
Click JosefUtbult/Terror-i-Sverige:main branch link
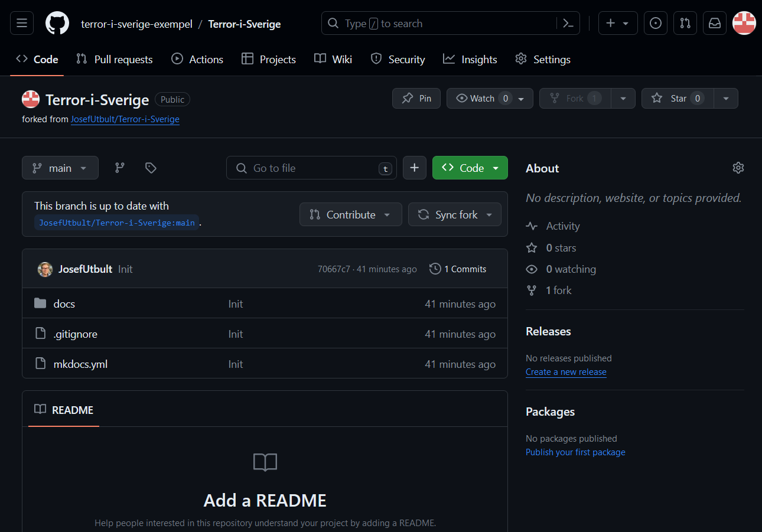(117, 223)
